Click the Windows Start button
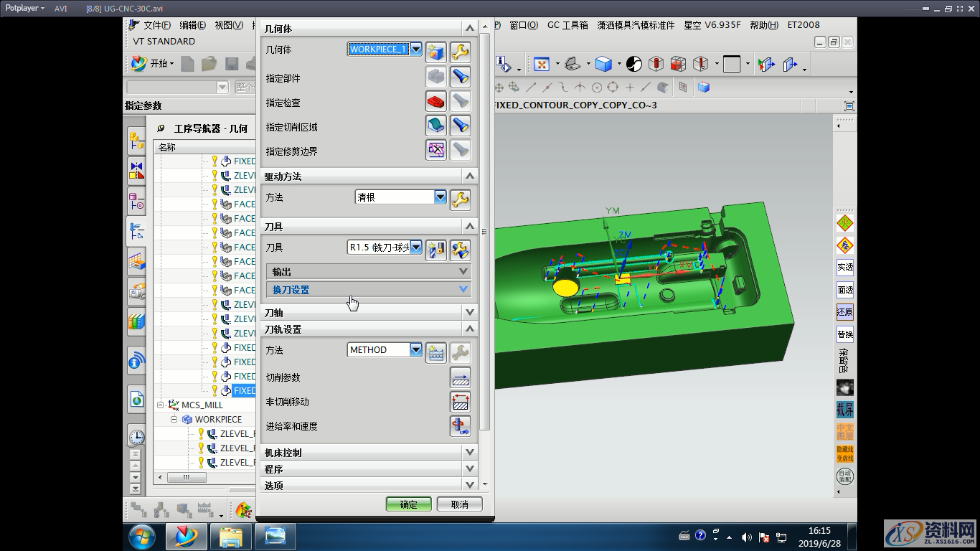 pyautogui.click(x=141, y=537)
